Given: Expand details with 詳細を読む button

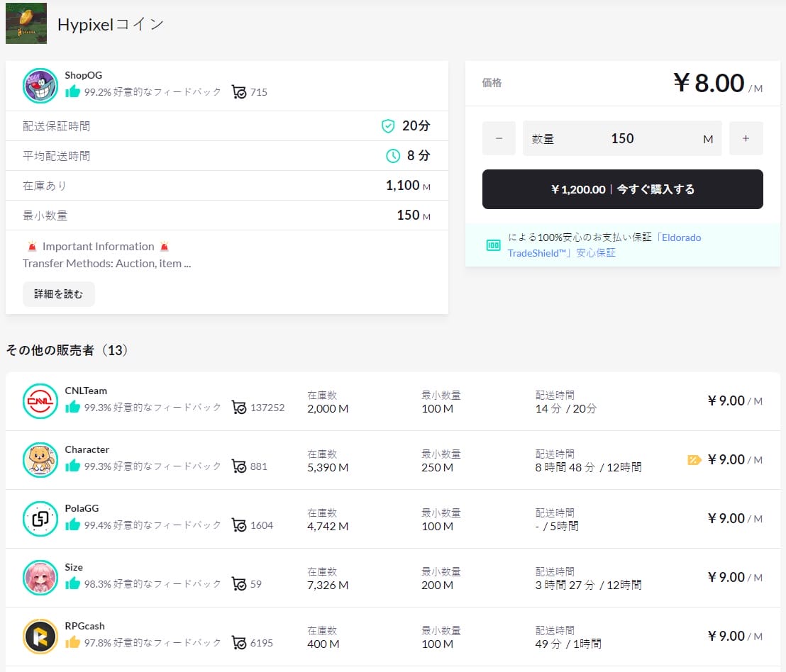Looking at the screenshot, I should click(x=59, y=294).
